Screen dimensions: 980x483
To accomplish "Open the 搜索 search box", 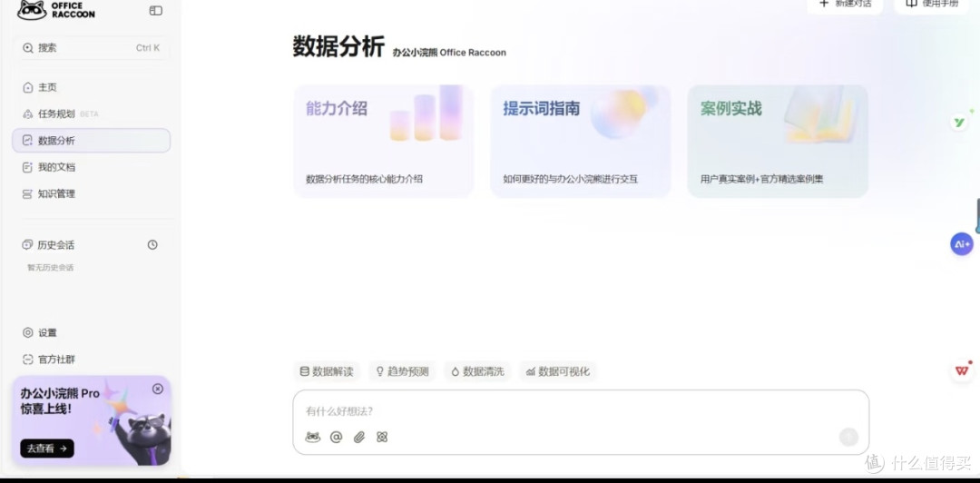I will [92, 47].
